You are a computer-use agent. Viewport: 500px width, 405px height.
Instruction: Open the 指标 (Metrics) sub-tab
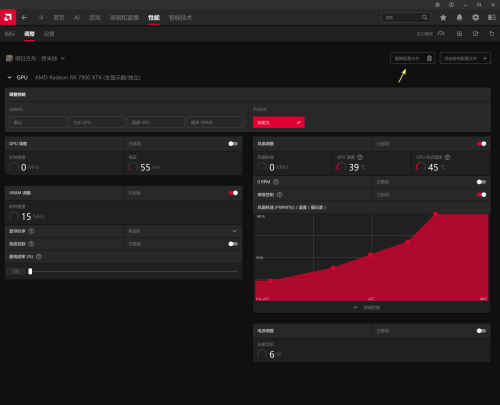[10, 34]
